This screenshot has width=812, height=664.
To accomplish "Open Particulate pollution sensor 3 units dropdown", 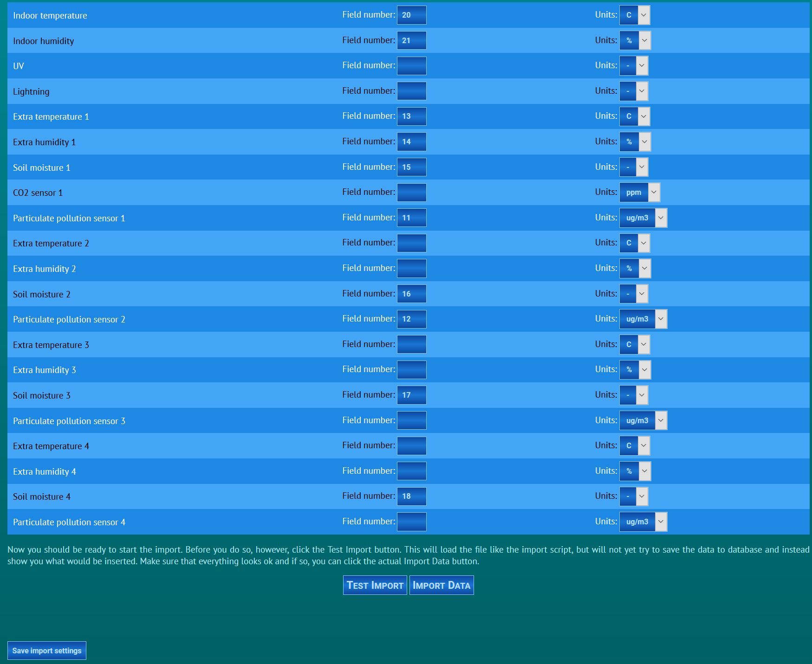I will click(643, 420).
